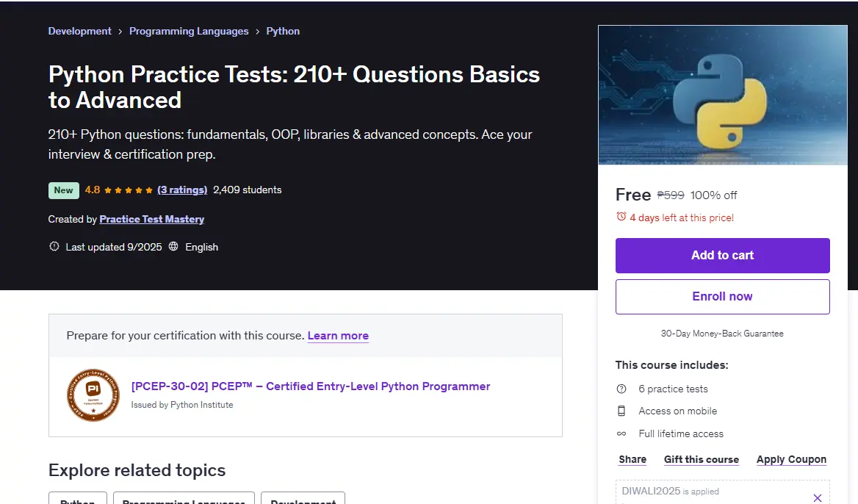Click Explore related topics heading
Viewport: 858px width, 504px height.
coord(137,470)
